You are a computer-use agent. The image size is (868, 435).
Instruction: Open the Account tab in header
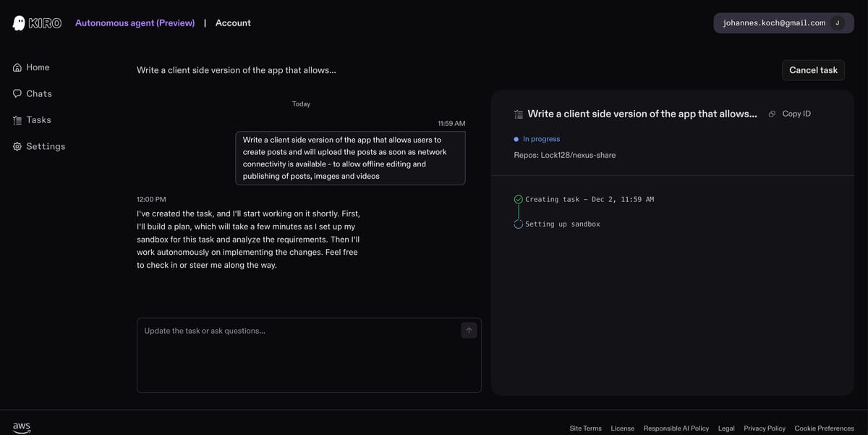click(233, 23)
